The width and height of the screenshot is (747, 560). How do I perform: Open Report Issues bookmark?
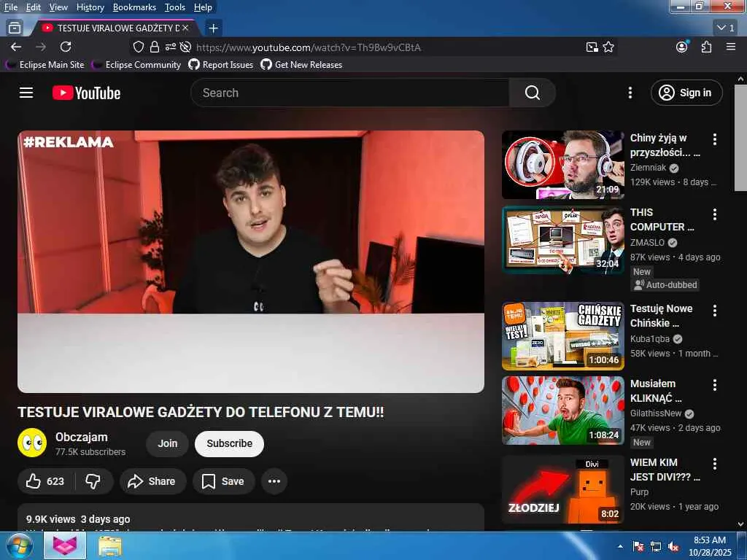point(221,65)
